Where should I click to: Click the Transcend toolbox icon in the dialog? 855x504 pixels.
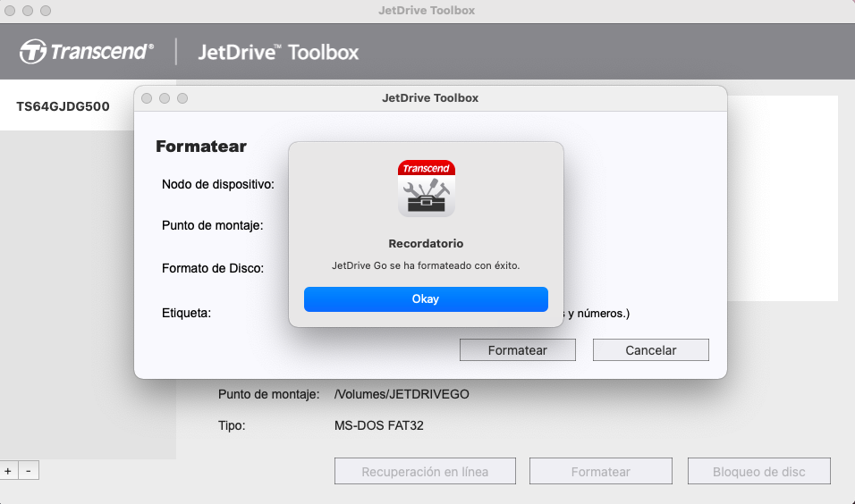coord(427,188)
